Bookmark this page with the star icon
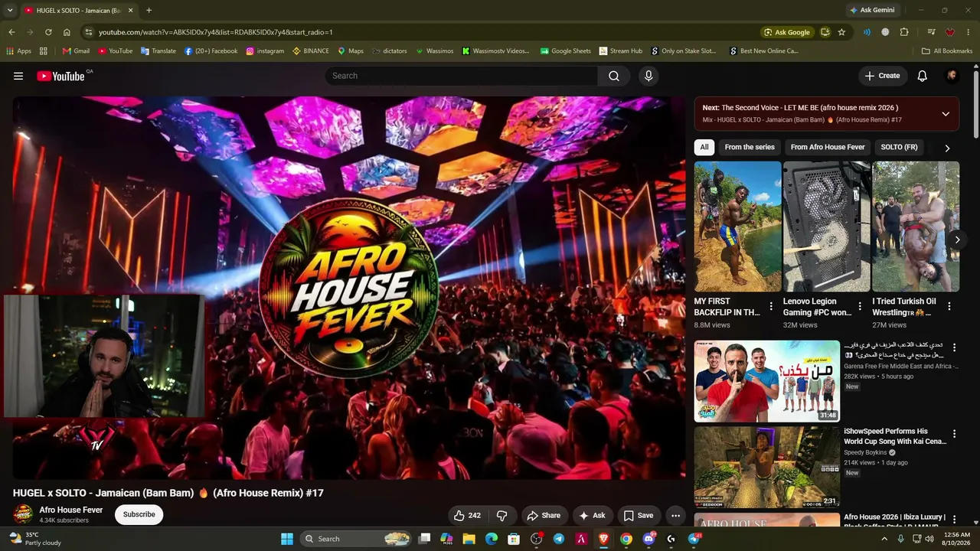980x551 pixels. 841,32
